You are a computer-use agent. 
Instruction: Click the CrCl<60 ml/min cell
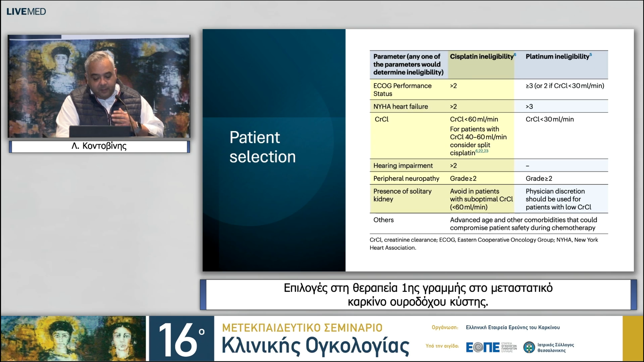pos(474,119)
